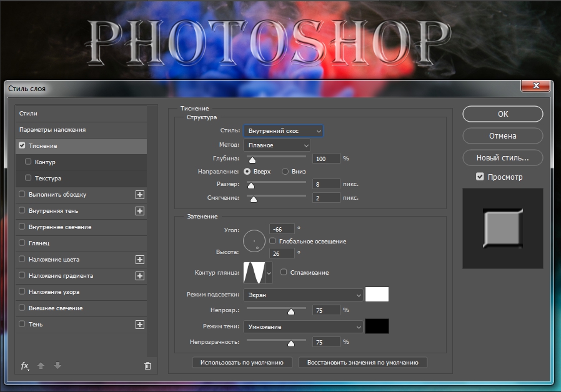Click Восстановить значения по умолчанию button
This screenshot has height=392, width=561.
(x=363, y=362)
